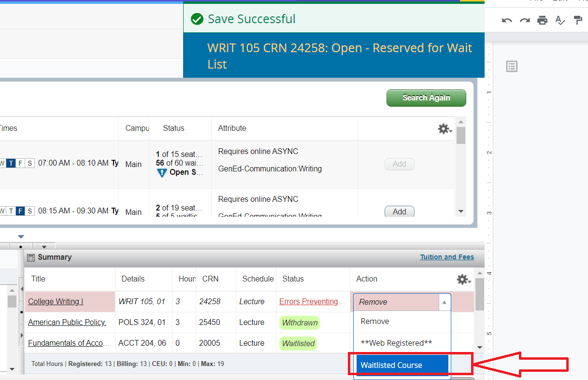Select the Paint format roller icon

pos(577,20)
